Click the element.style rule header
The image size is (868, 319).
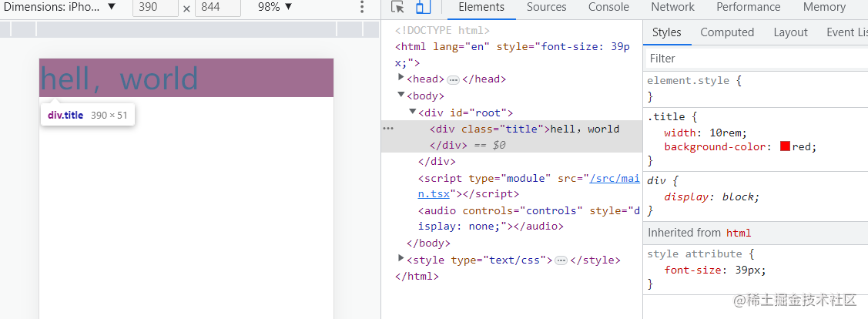[694, 81]
